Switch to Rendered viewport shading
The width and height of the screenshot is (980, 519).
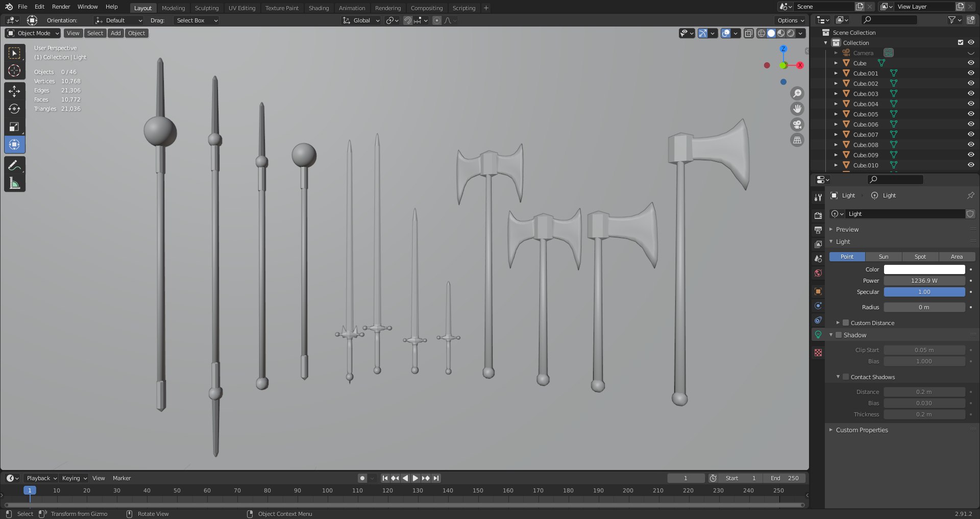pyautogui.click(x=791, y=33)
